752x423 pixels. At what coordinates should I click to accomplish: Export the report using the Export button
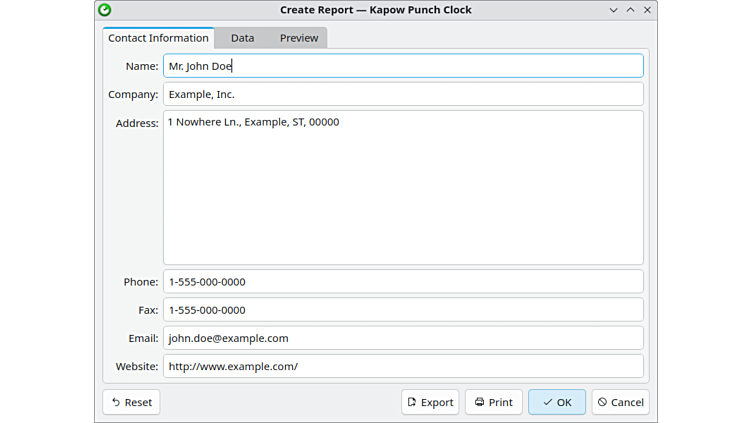coord(430,402)
